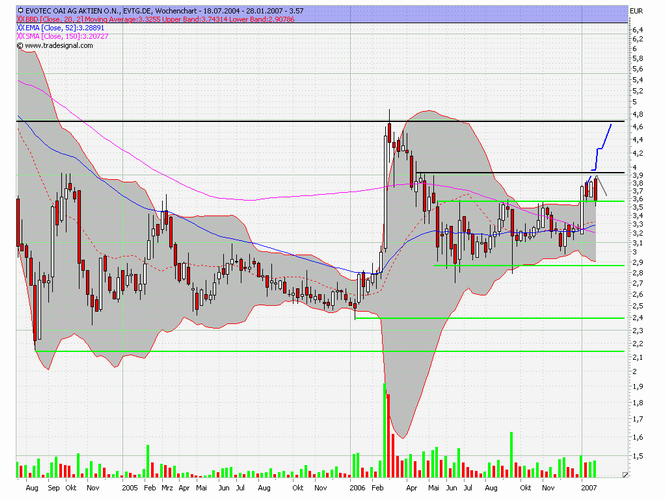Click the chart title icon before EVOTEC
666x499 pixels.
(x=20, y=10)
